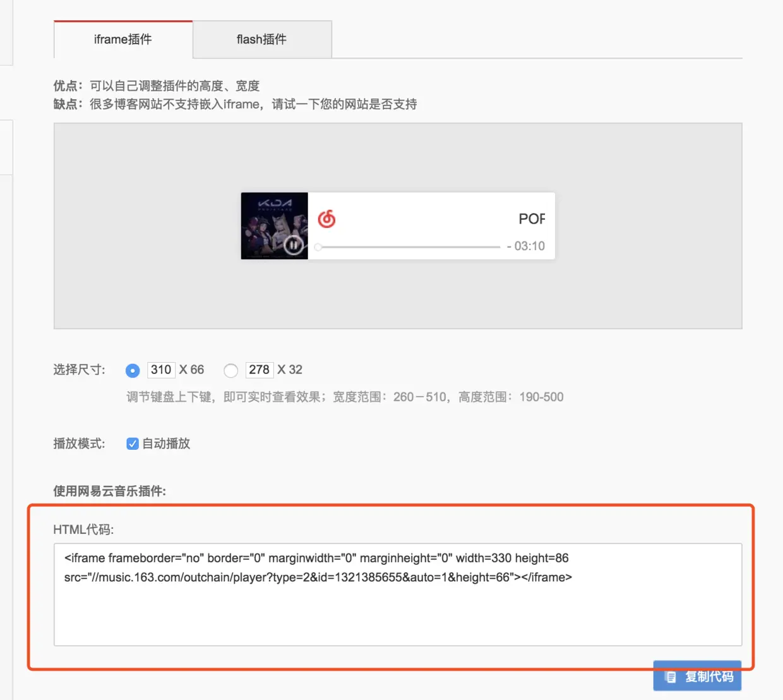Click the 278 width input field
This screenshot has width=783, height=700.
(260, 370)
